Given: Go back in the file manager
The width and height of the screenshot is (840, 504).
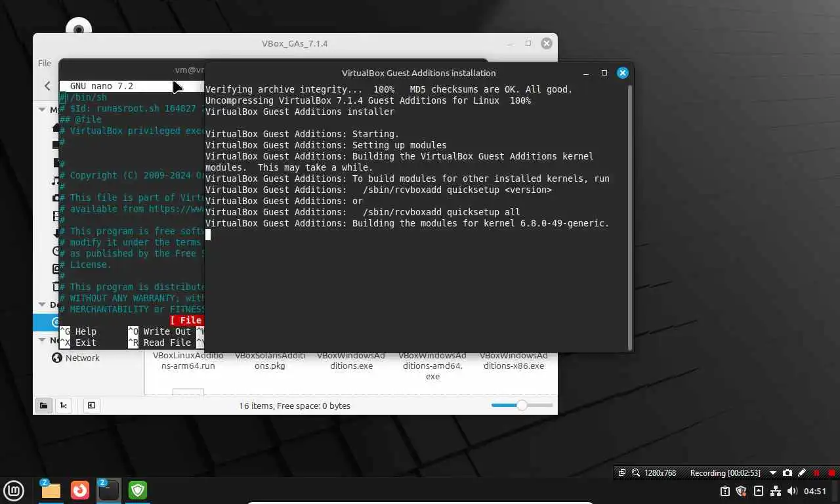Looking at the screenshot, I should [x=47, y=86].
